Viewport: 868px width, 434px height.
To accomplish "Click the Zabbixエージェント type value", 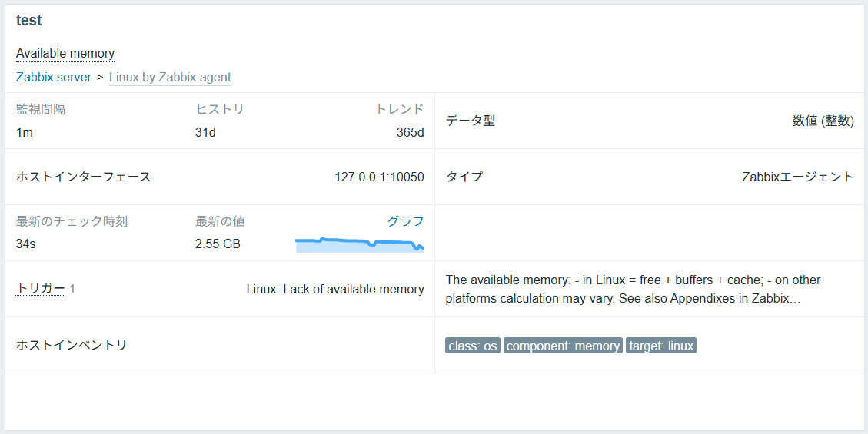I will [798, 177].
